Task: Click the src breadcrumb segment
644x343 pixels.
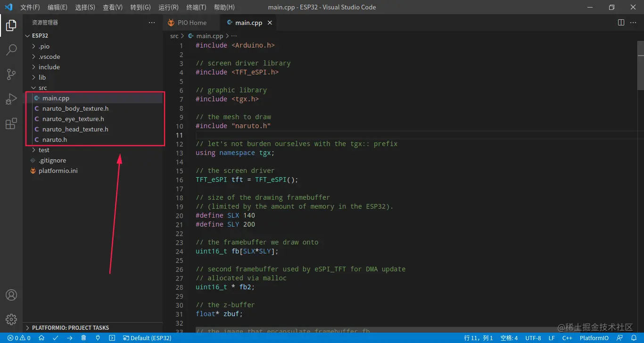Action: (174, 36)
